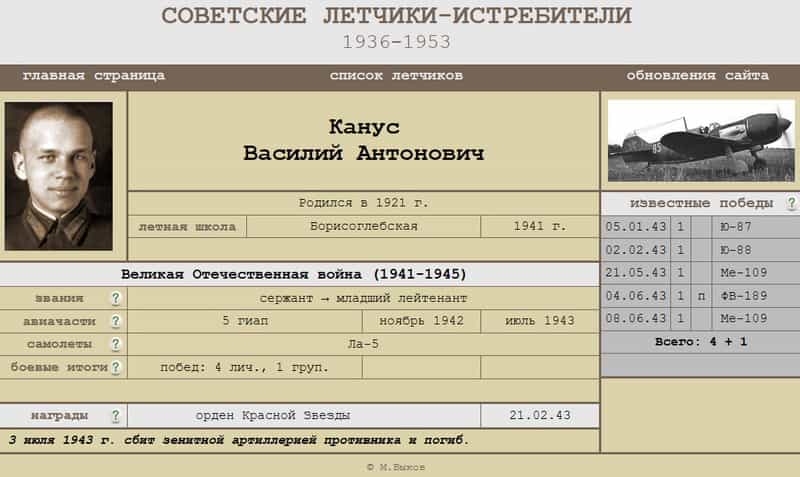The width and height of the screenshot is (800, 477).
Task: Open the help icon beside авиачасти
Action: (x=115, y=321)
